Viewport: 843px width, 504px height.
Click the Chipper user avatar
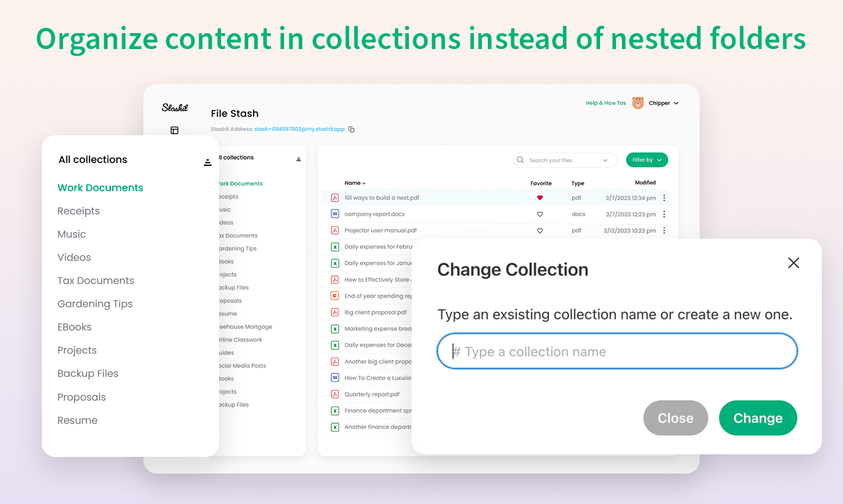638,103
